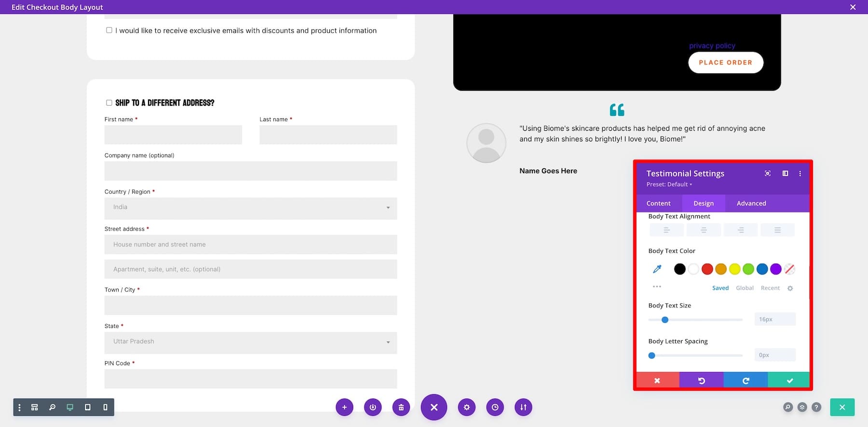The width and height of the screenshot is (868, 427).
Task: Select tablet view icon
Action: 87,407
